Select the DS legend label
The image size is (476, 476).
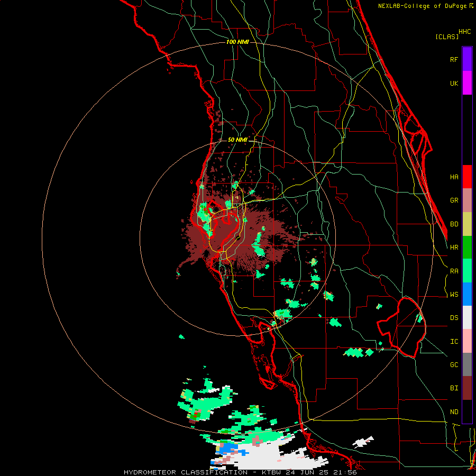coord(454,318)
